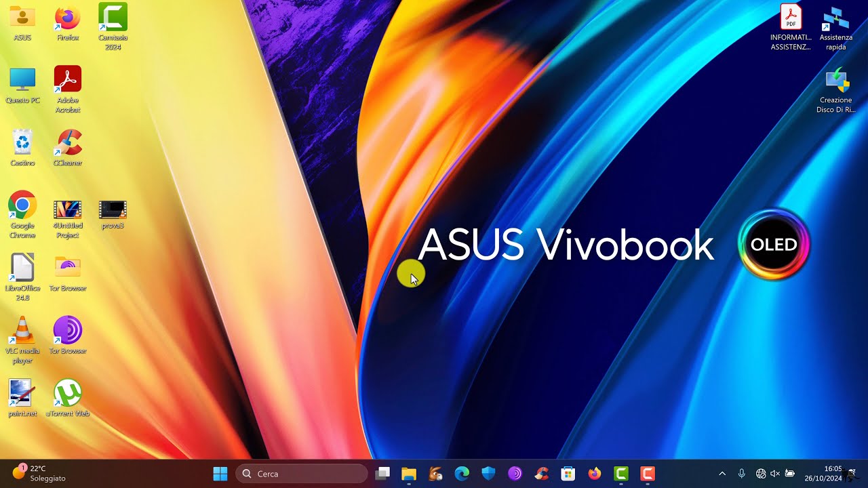Open network settings from the globe tray icon
This screenshot has height=488, width=868.
click(x=761, y=474)
